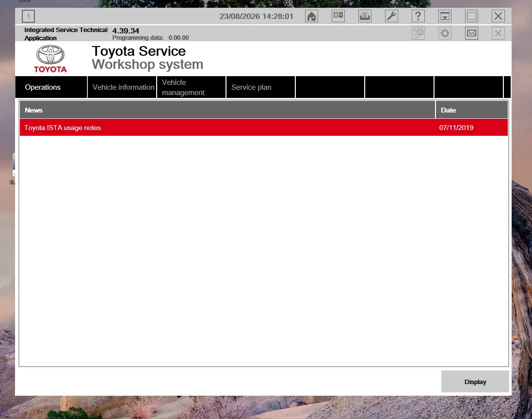Open the Vehicle management tab
The width and height of the screenshot is (532, 419).
point(192,87)
